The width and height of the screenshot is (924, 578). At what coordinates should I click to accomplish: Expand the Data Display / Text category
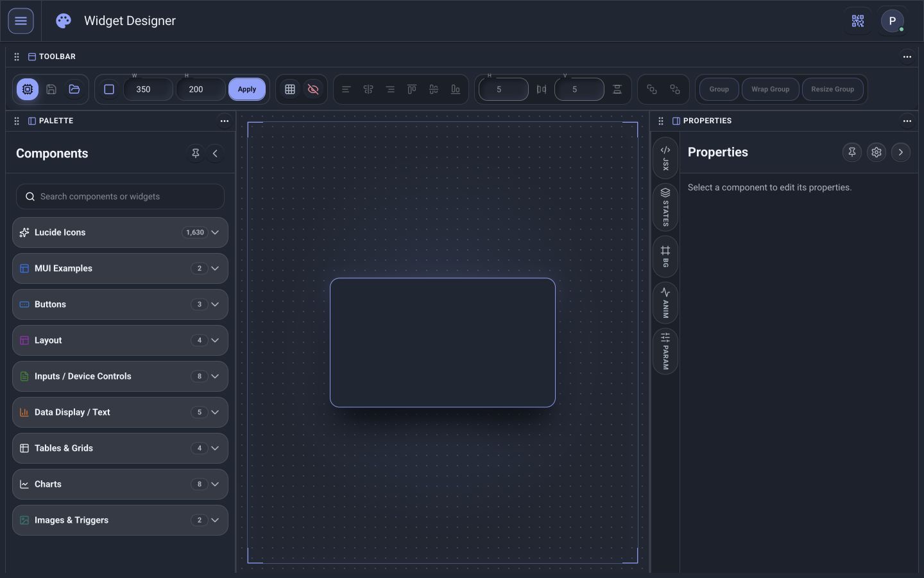[120, 412]
